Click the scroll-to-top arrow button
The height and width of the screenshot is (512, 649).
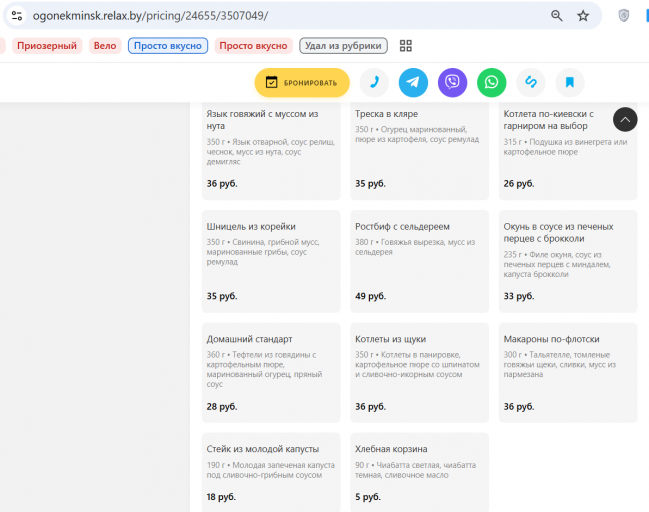pyautogui.click(x=625, y=120)
